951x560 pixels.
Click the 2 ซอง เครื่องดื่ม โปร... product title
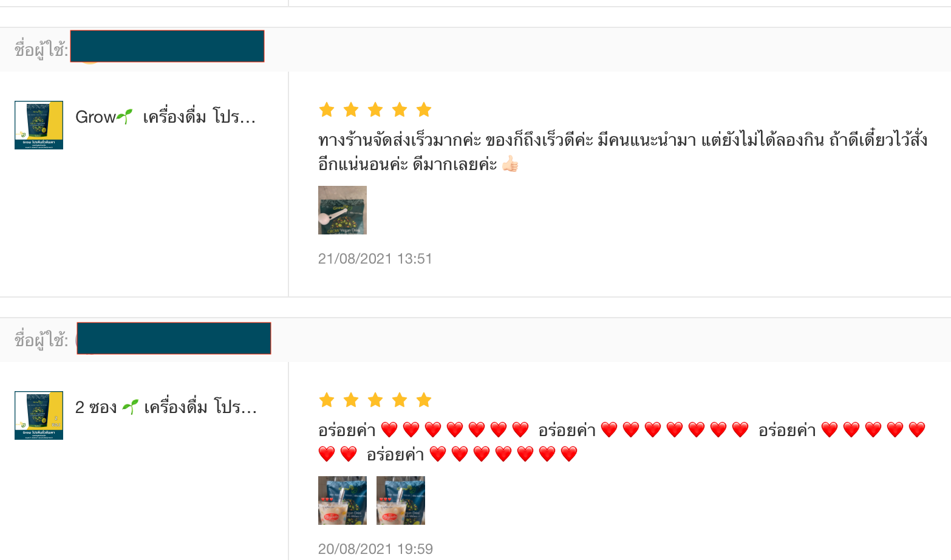coord(166,407)
